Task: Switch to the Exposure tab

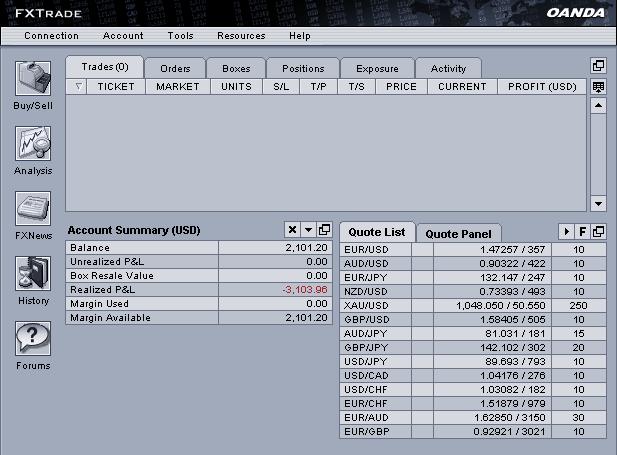Action: pyautogui.click(x=377, y=68)
